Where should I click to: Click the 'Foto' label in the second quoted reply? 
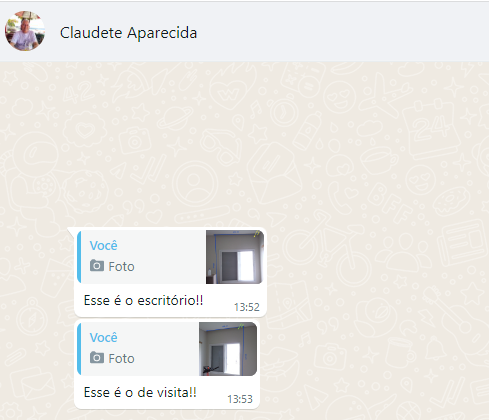121,358
